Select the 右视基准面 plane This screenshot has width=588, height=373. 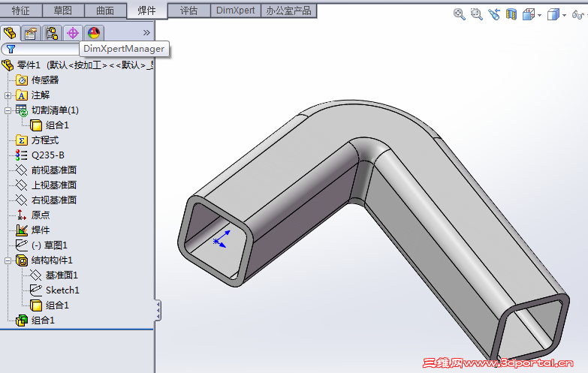coord(54,200)
